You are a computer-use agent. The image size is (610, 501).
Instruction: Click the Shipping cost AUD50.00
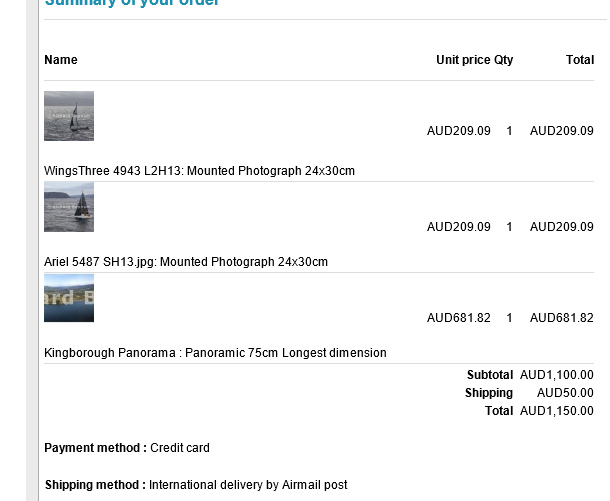(x=565, y=393)
